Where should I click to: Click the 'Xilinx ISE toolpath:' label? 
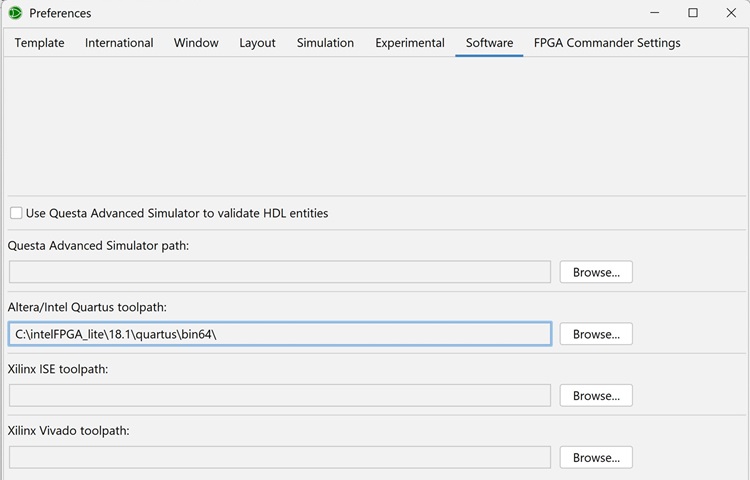[58, 369]
